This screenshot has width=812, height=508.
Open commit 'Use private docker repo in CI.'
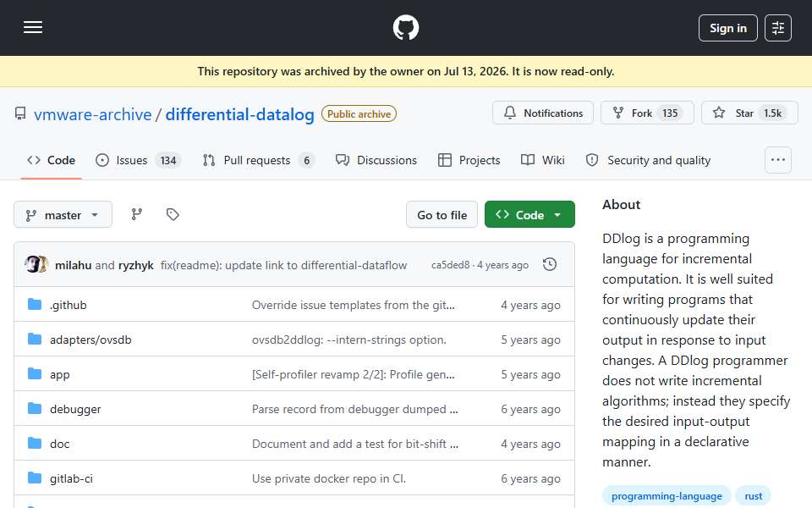(329, 479)
